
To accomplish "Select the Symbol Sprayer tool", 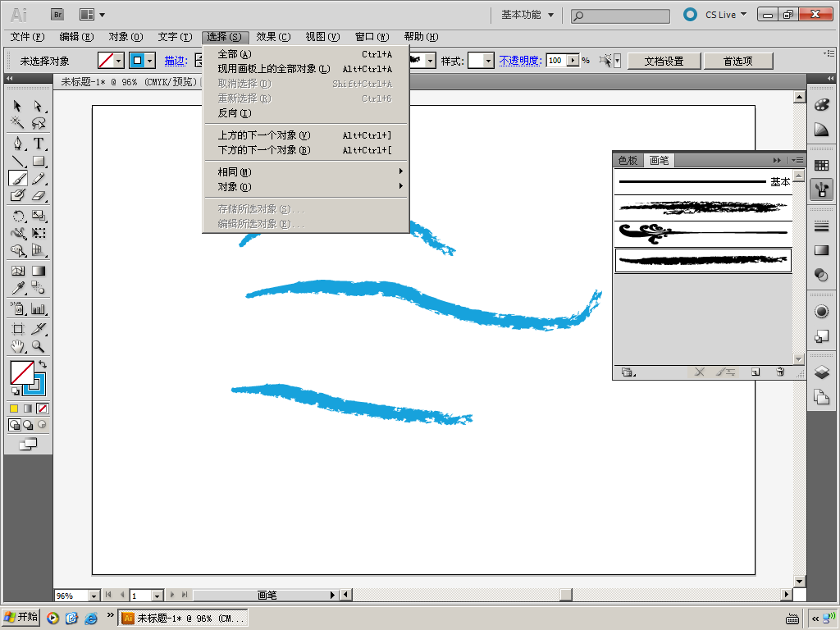I will point(17,308).
